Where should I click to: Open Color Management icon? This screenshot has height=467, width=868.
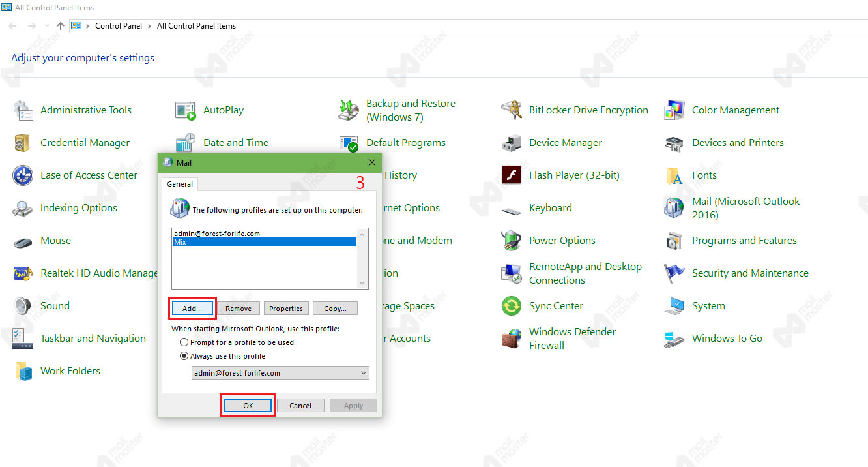[x=674, y=110]
